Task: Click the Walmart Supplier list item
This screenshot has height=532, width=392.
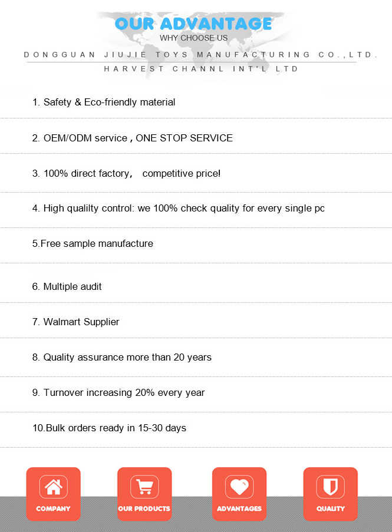Action: click(x=75, y=322)
